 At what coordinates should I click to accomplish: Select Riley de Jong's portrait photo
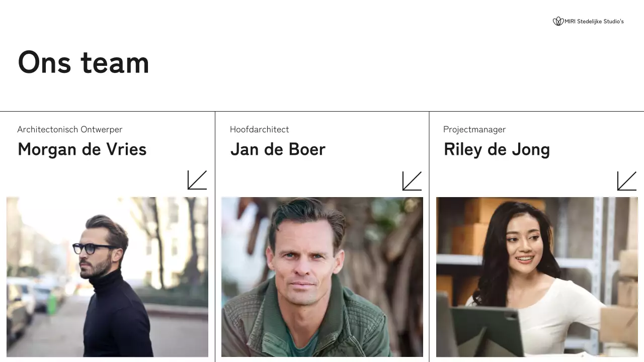coord(537,277)
